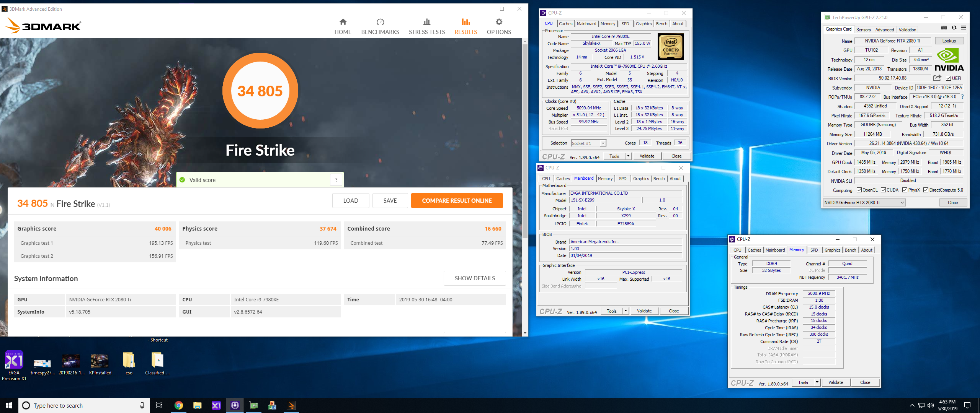Image resolution: width=980 pixels, height=413 pixels.
Task: Open Tools dropdown arrow in the CPU-Z Memory window
Action: 817,382
